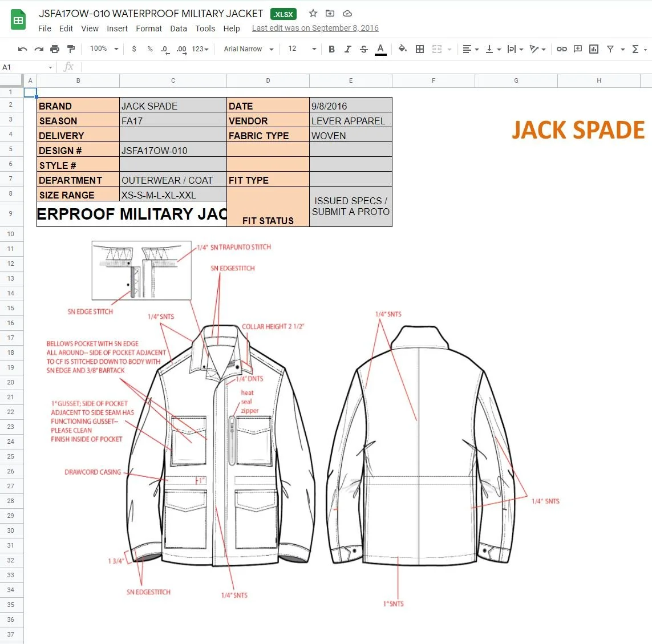Open text rotation dropdown
The width and height of the screenshot is (652, 644).
tap(538, 49)
